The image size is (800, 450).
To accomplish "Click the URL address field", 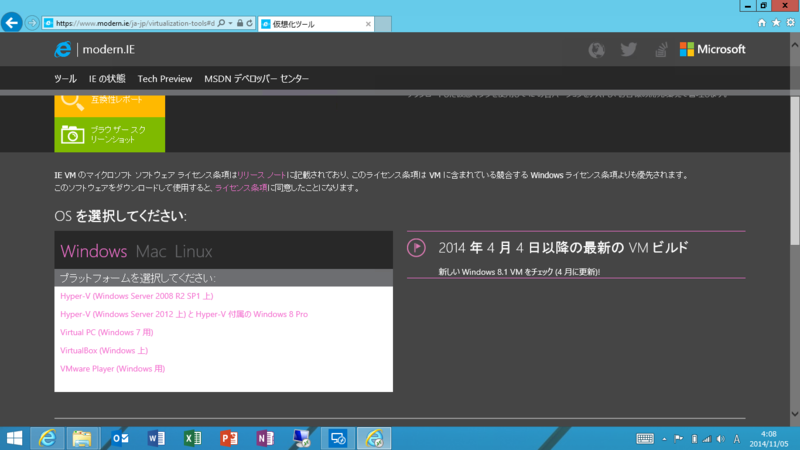I will coord(135,23).
